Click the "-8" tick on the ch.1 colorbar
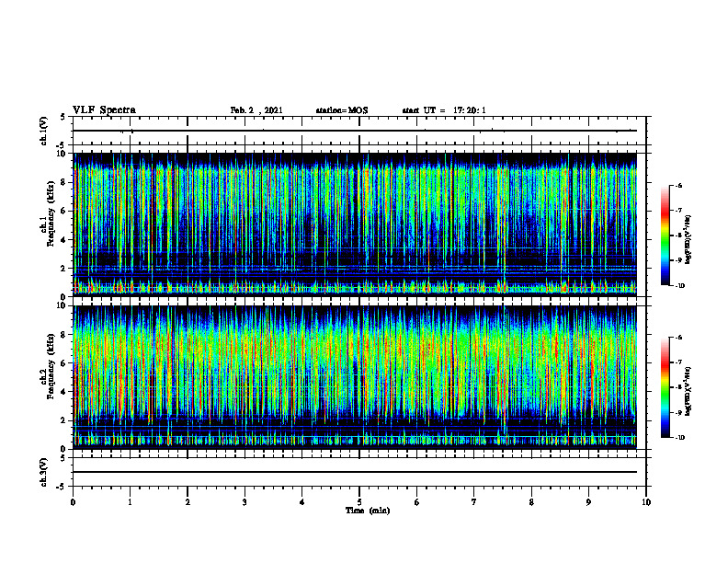728x563 pixels. coord(678,236)
